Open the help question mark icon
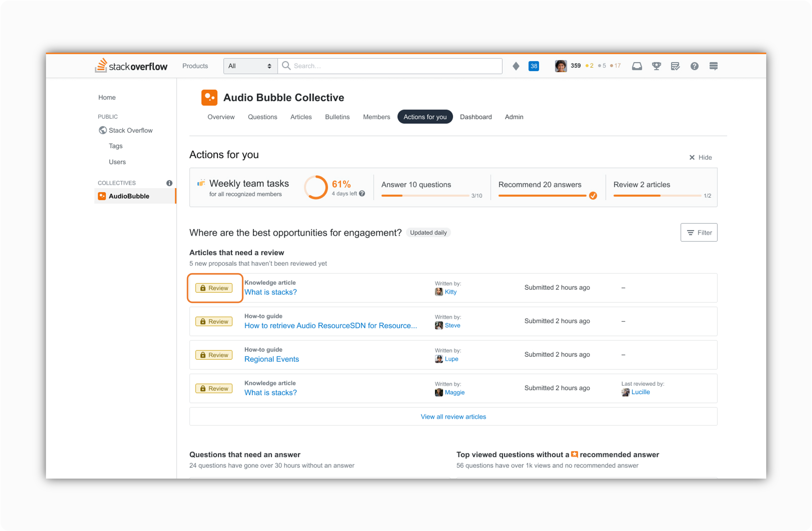The image size is (812, 531). point(694,66)
